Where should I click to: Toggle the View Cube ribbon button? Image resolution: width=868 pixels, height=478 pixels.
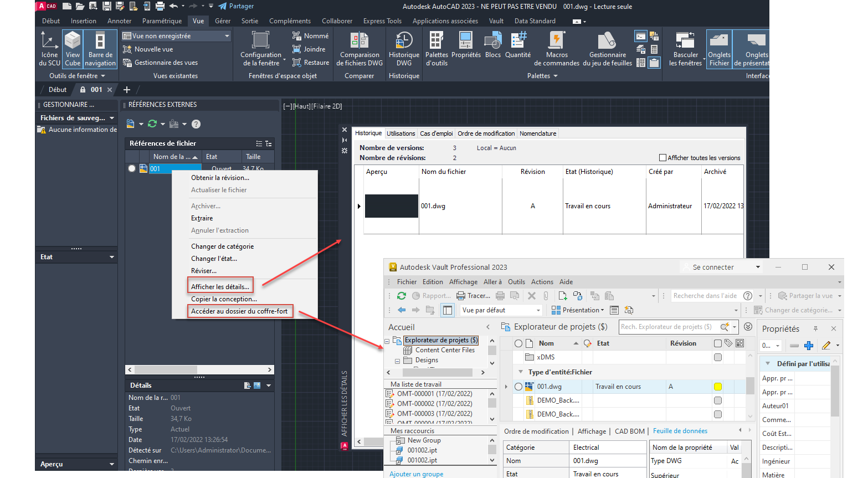click(73, 49)
